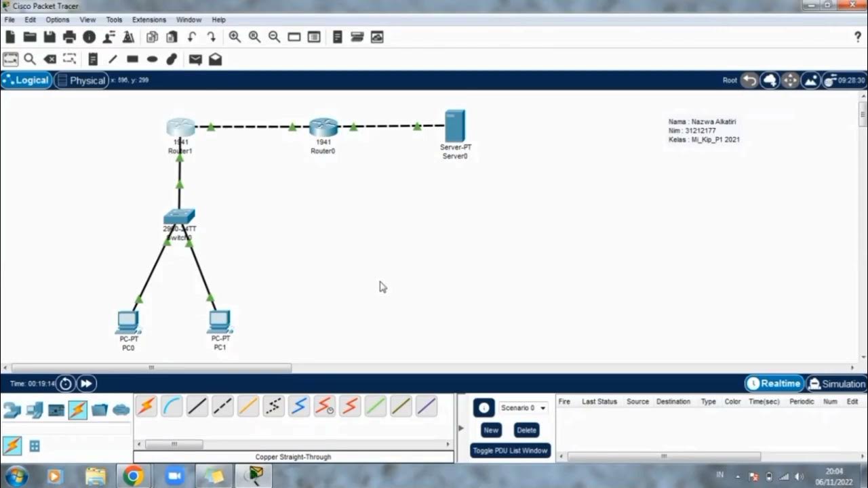868x488 pixels.
Task: Select the Connections lightning category
Action: [x=78, y=410]
